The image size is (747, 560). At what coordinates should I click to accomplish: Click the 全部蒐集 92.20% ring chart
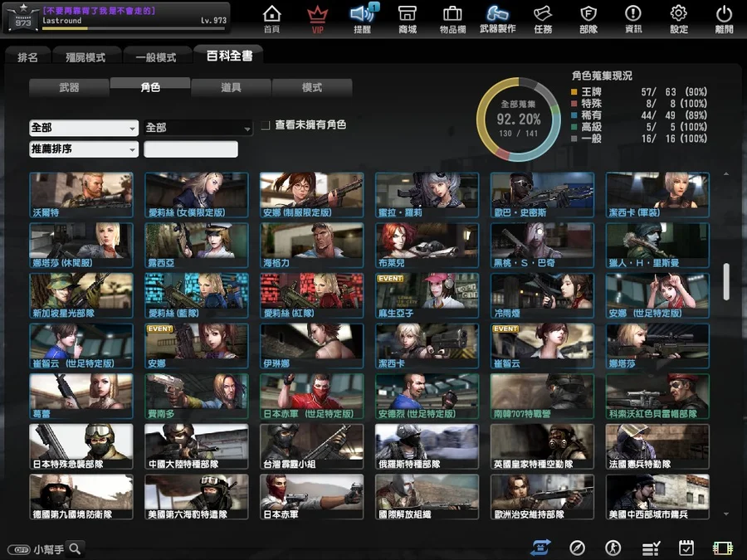518,119
